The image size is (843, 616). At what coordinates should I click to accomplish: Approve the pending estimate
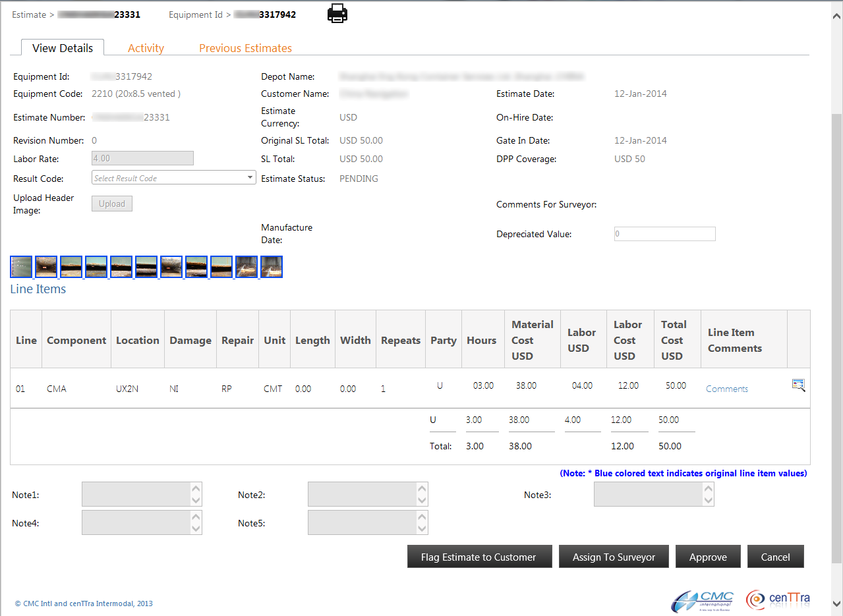pyautogui.click(x=707, y=556)
